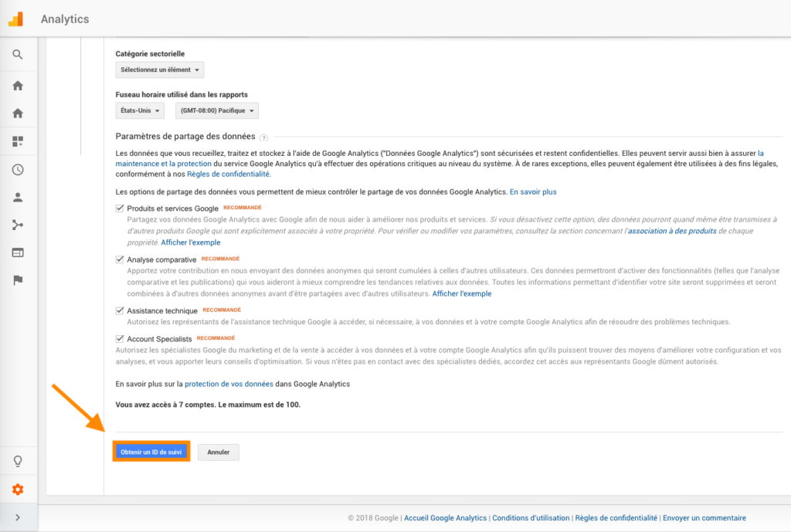Open the search icon in sidebar
791x532 pixels.
coord(18,55)
